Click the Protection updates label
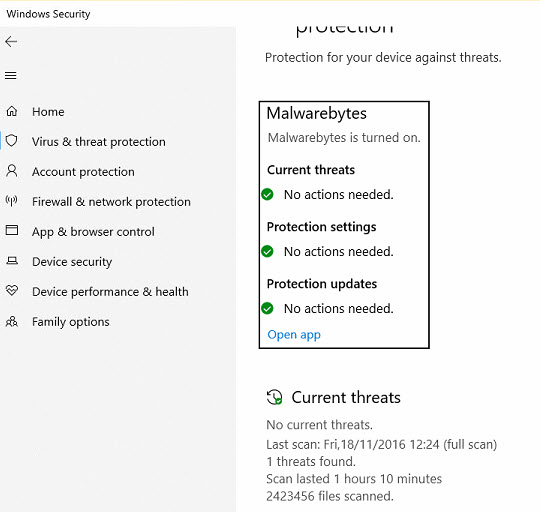This screenshot has width=540, height=512. click(x=322, y=284)
